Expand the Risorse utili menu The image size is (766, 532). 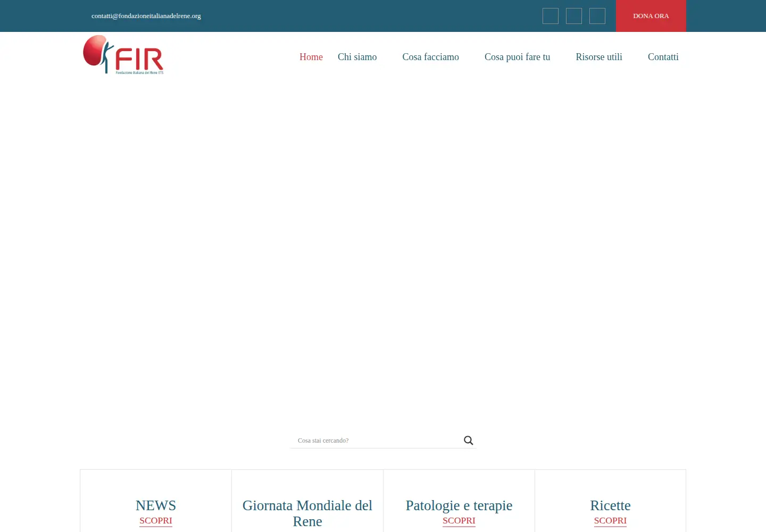point(599,57)
